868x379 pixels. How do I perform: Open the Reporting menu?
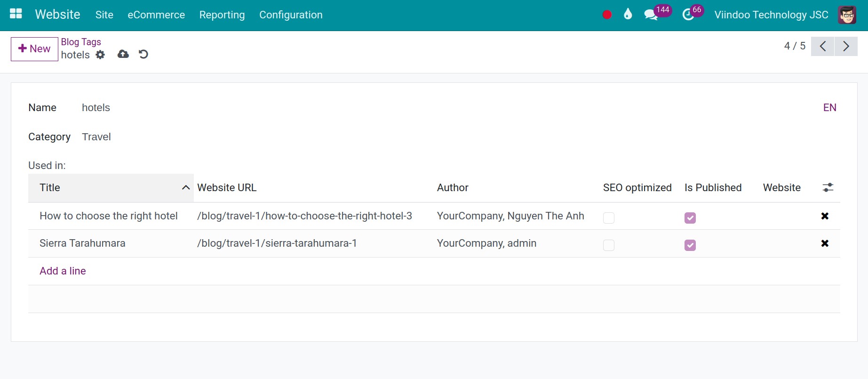[222, 15]
